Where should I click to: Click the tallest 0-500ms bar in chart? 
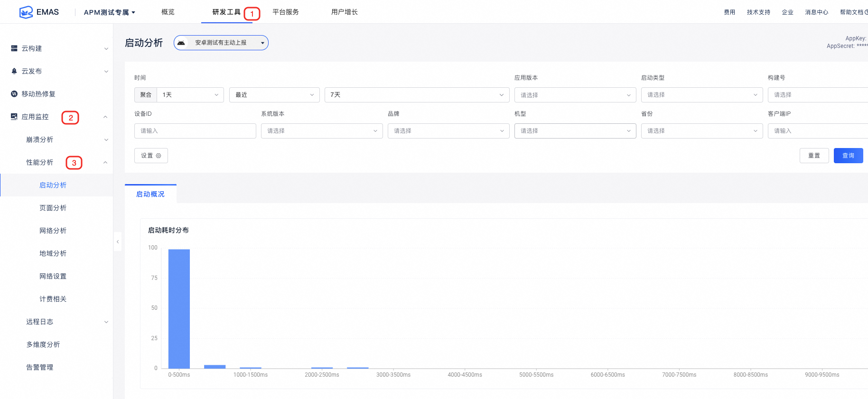(x=179, y=308)
